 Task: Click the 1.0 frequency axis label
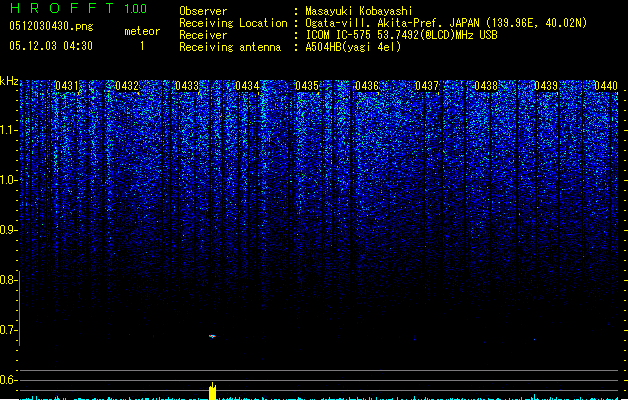pyautogui.click(x=8, y=180)
